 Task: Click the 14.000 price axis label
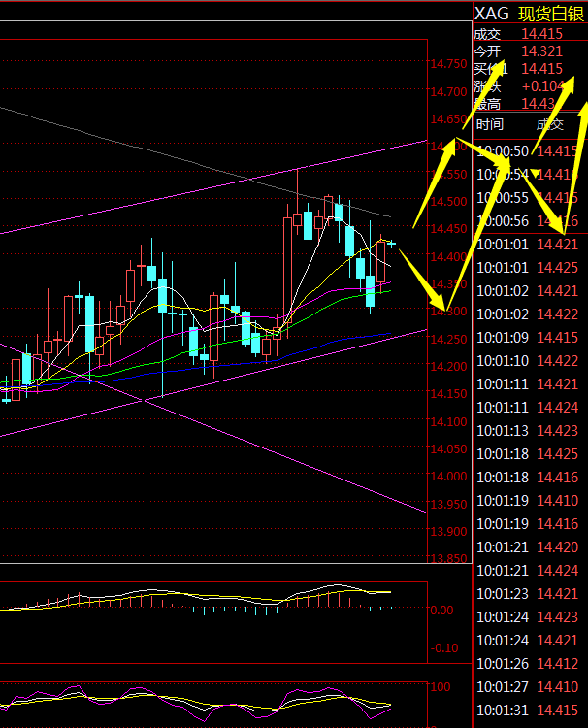448,477
